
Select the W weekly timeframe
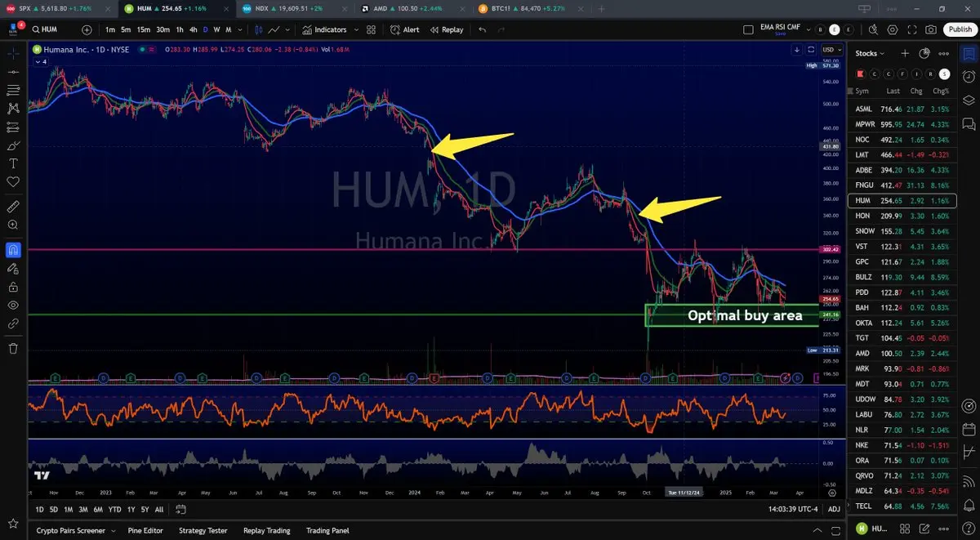(216, 29)
